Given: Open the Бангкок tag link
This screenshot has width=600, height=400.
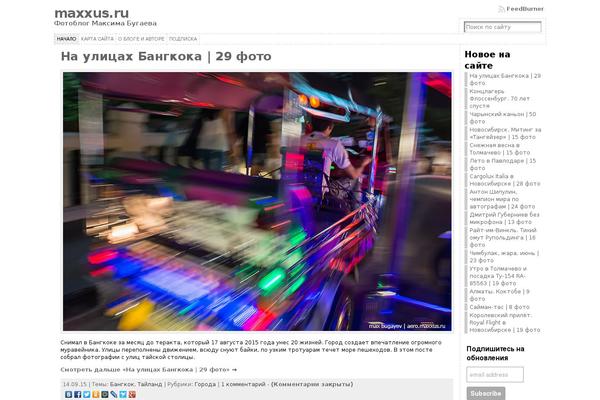Looking at the screenshot, I should point(122,384).
